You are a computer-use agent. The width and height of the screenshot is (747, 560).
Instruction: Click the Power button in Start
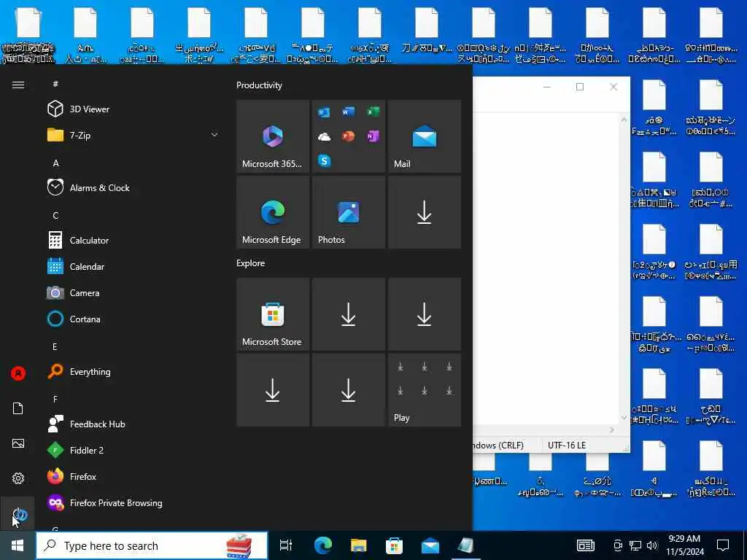coord(19,514)
